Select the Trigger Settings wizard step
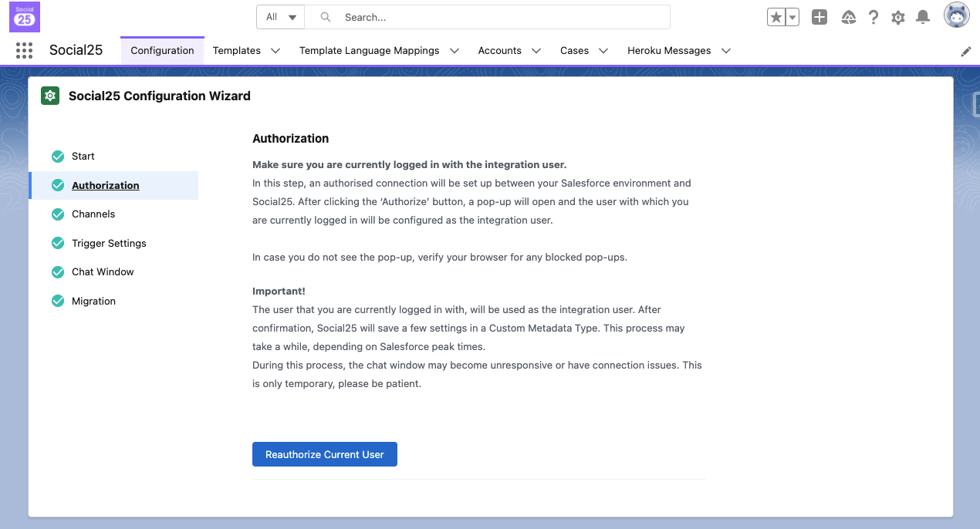 pos(109,243)
